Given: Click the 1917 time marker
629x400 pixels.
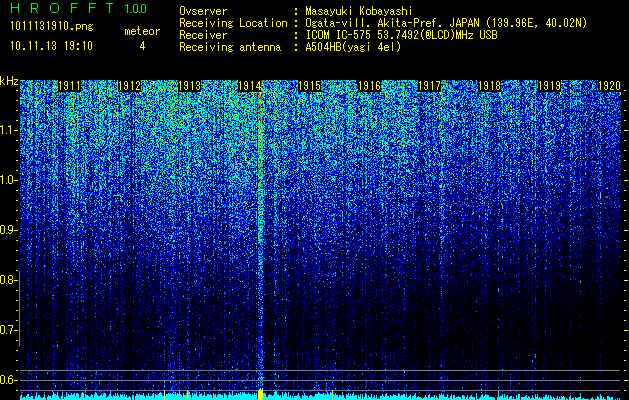Looking at the screenshot, I should click(430, 86).
